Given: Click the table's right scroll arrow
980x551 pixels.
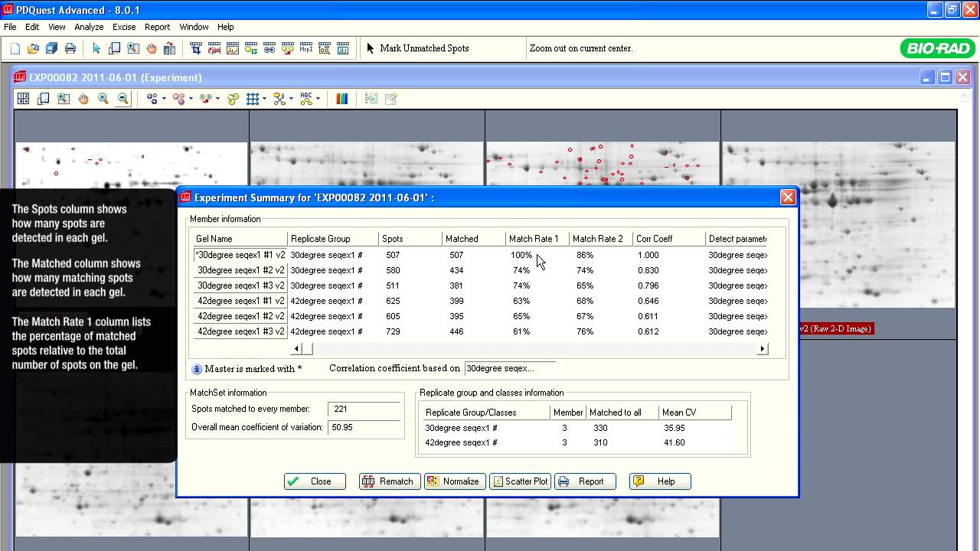Looking at the screenshot, I should [x=762, y=349].
